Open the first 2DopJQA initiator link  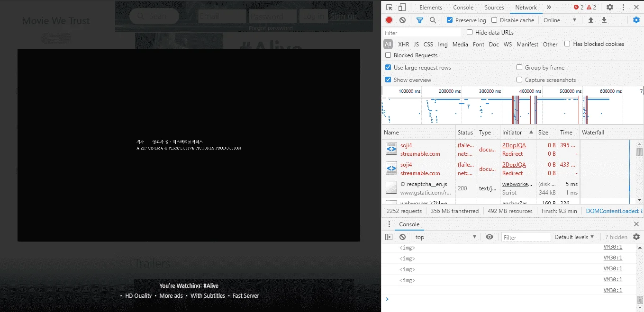click(x=514, y=145)
